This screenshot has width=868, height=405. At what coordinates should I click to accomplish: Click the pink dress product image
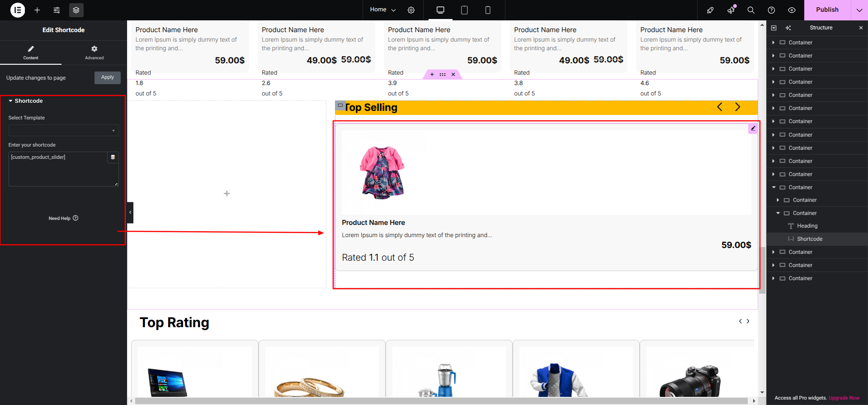click(382, 172)
